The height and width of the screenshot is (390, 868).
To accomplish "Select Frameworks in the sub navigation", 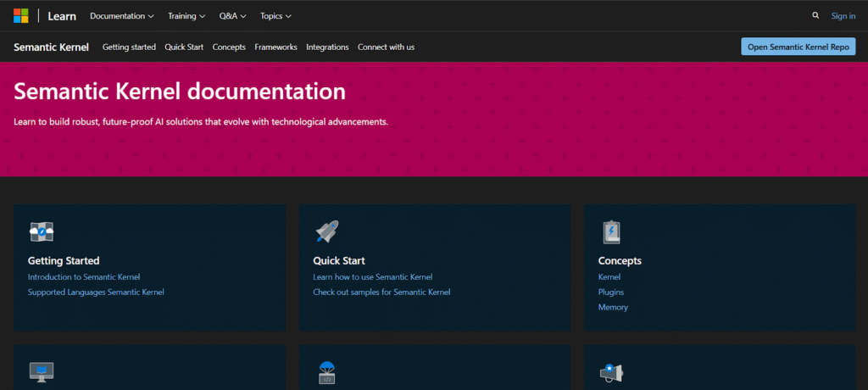I will [x=275, y=47].
